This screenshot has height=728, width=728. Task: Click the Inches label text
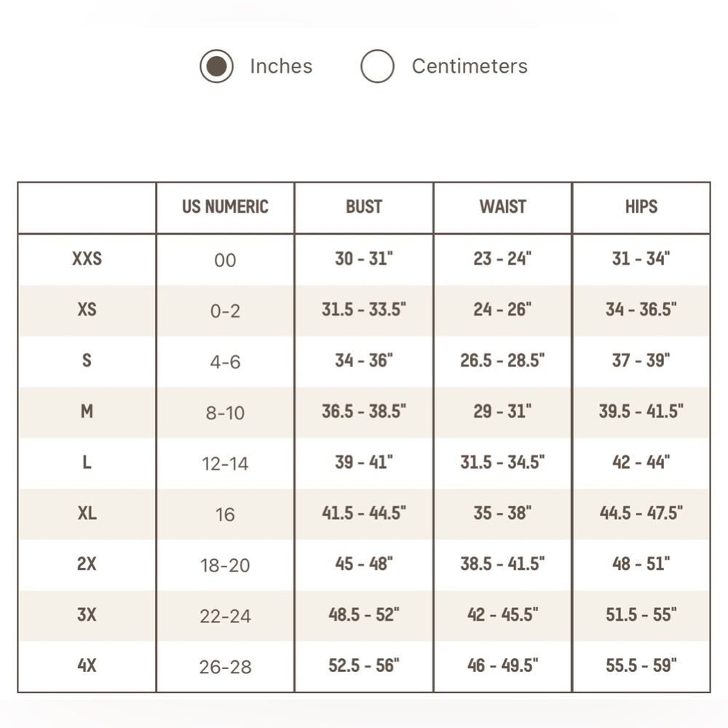tap(281, 66)
